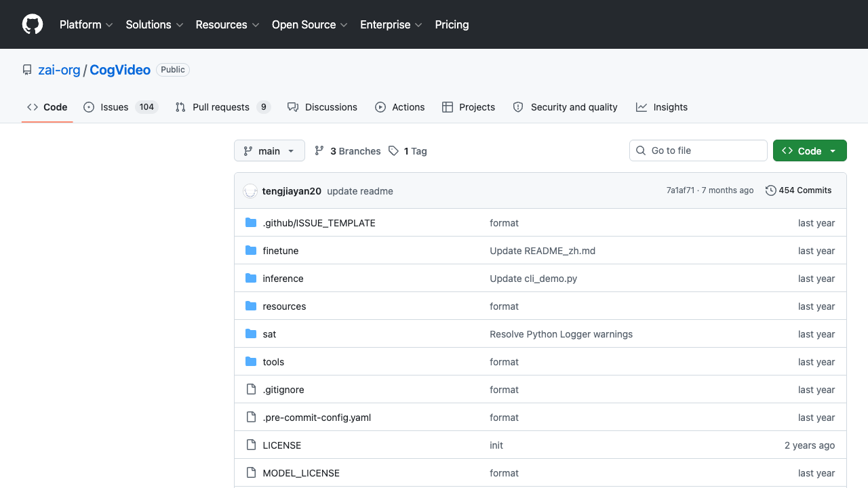The image size is (868, 488).
Task: Open the 'init' commit message
Action: point(496,445)
